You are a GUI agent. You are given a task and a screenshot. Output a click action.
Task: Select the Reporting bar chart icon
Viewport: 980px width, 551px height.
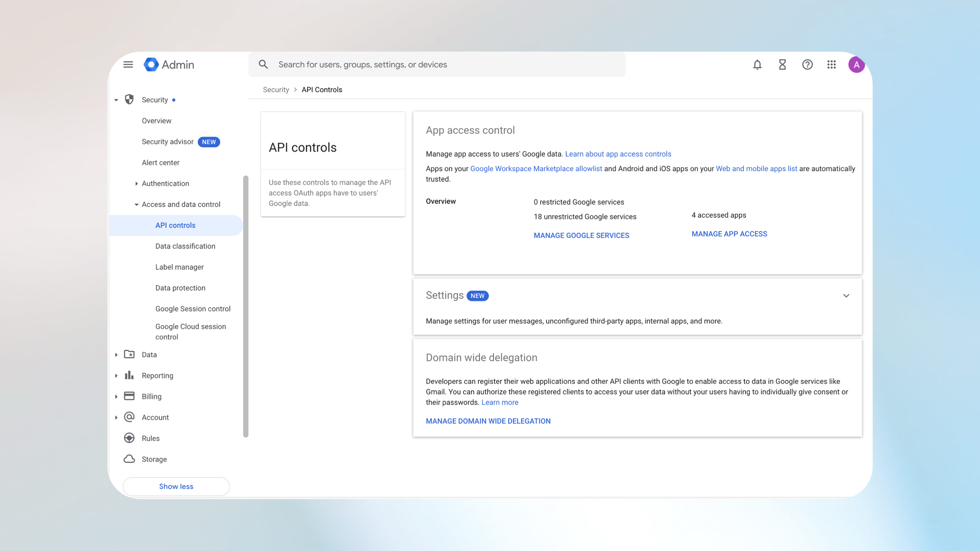(x=129, y=375)
